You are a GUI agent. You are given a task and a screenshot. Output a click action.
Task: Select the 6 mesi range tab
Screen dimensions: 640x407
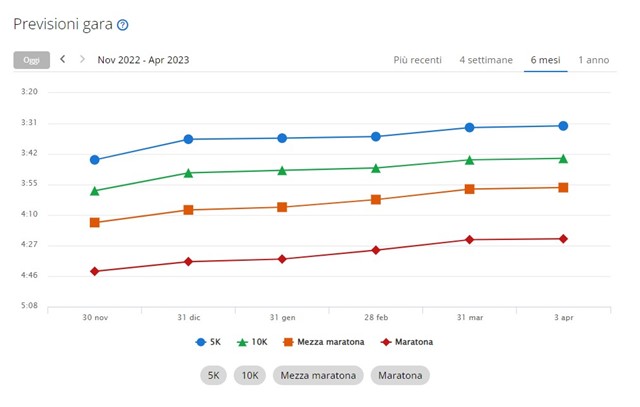point(545,60)
